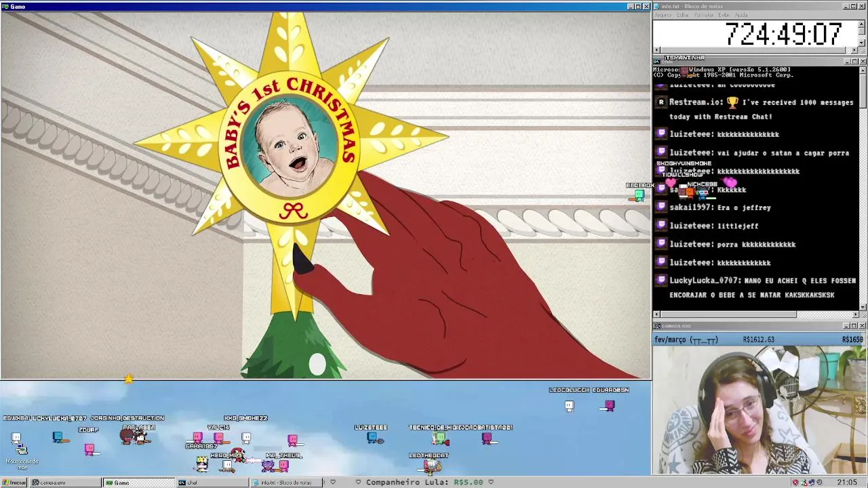
Task: Click the Game window title bar icon
Action: pyautogui.click(x=5, y=7)
